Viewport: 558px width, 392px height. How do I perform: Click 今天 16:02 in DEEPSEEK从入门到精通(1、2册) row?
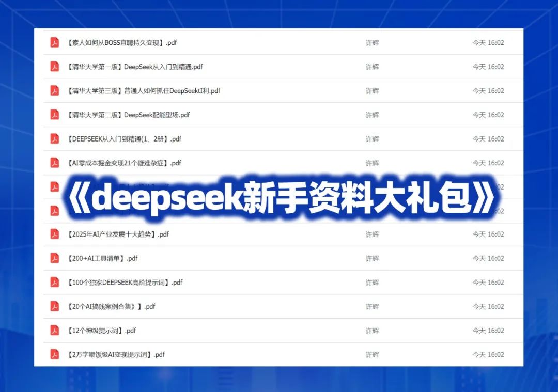pyautogui.click(x=488, y=139)
